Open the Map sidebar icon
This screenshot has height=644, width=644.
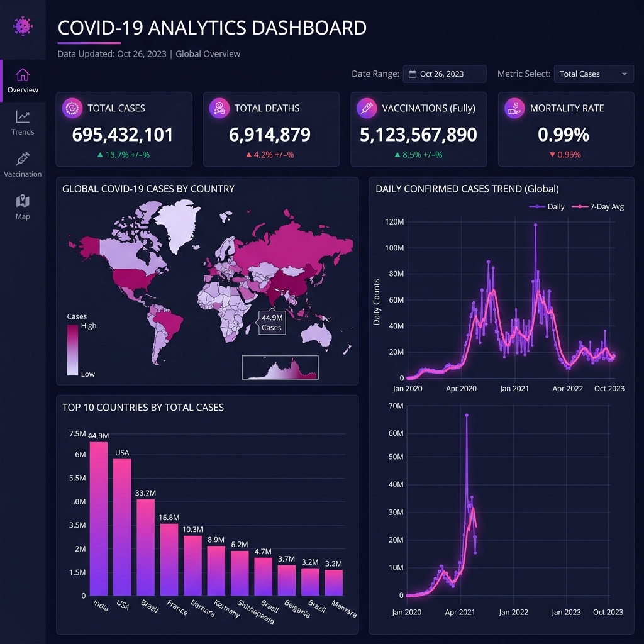coord(23,201)
